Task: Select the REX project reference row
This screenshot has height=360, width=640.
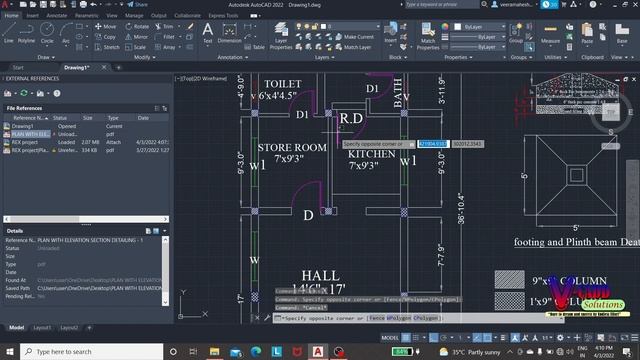Action: [86, 142]
